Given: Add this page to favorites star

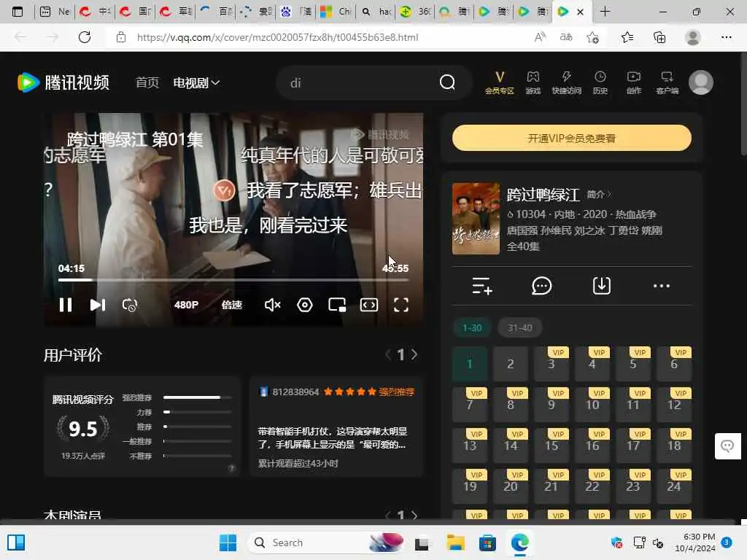Looking at the screenshot, I should [x=592, y=37].
